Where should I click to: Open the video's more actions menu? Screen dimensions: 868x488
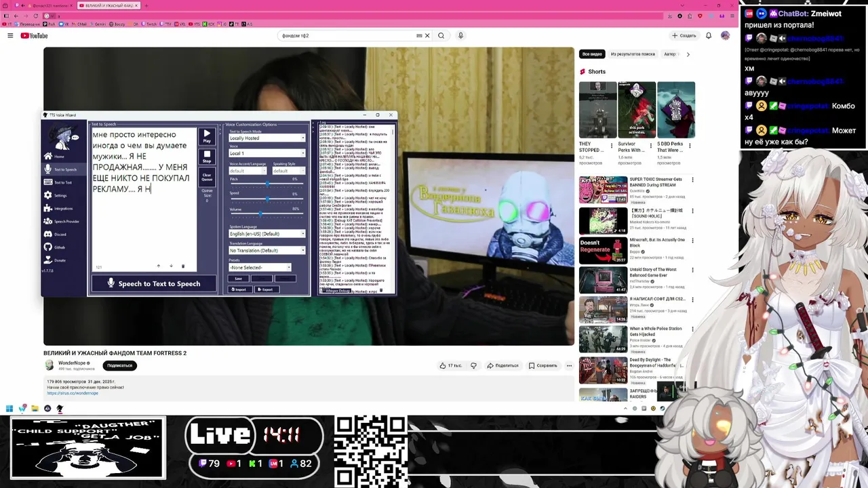[x=569, y=365]
